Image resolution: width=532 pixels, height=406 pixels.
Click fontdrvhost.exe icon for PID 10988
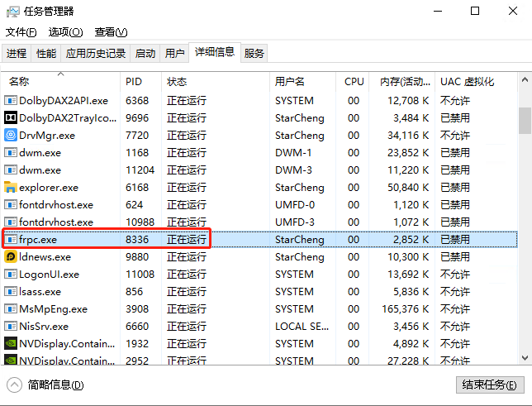click(11, 222)
